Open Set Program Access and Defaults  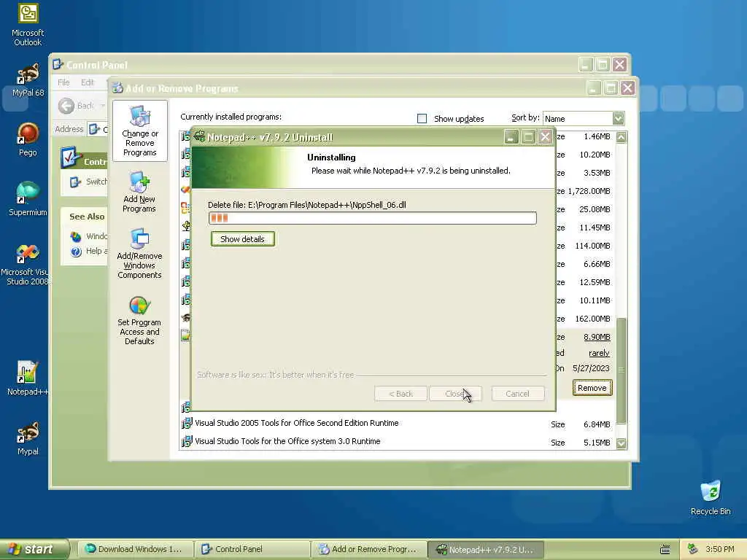139,321
